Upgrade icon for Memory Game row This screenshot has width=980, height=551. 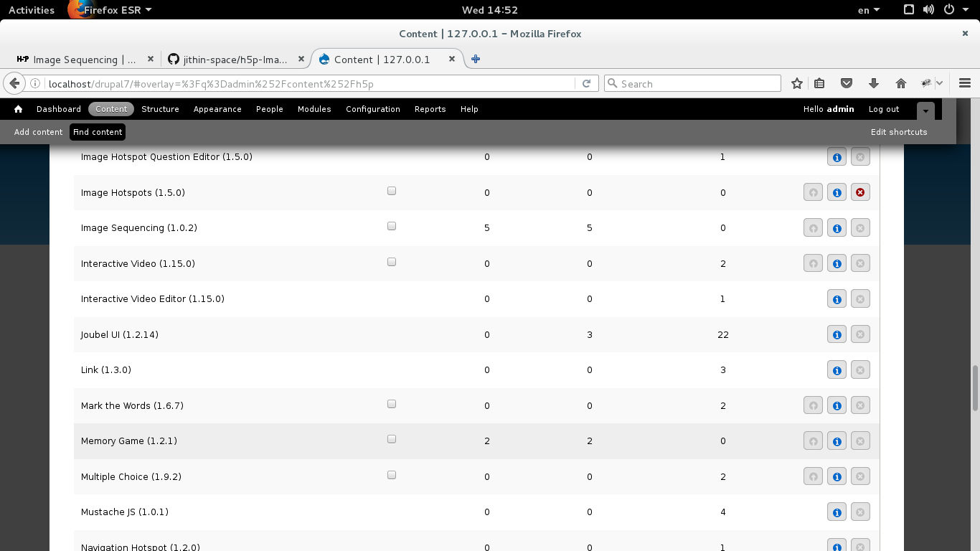pos(813,441)
